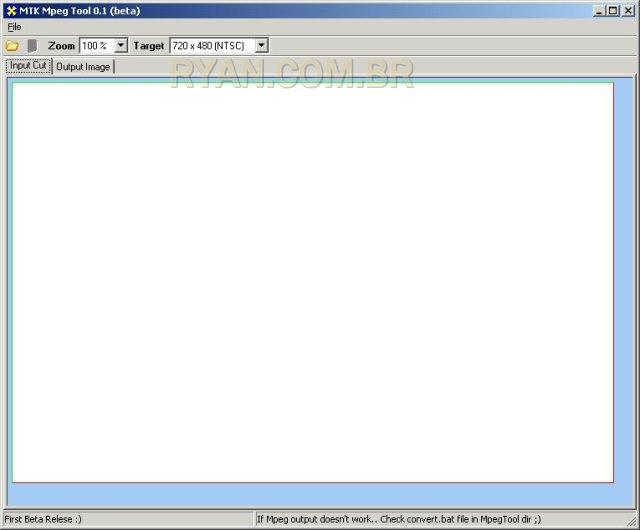Image resolution: width=640 pixels, height=530 pixels.
Task: Select the 100 % zoom value field
Action: coord(96,46)
